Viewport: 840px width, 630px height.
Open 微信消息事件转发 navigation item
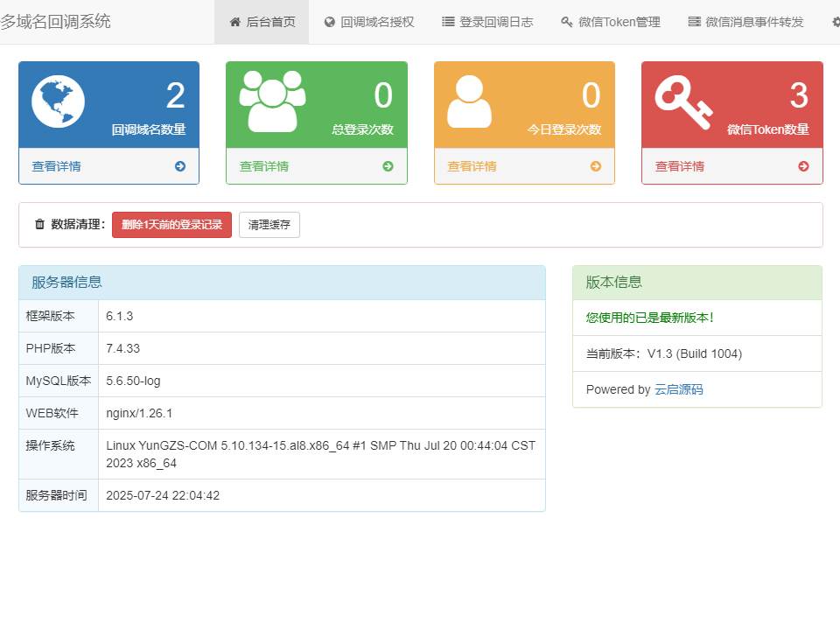(x=745, y=22)
